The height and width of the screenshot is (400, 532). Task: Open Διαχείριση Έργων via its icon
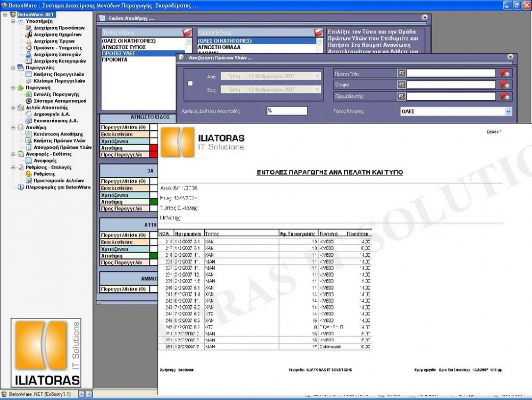click(29, 41)
